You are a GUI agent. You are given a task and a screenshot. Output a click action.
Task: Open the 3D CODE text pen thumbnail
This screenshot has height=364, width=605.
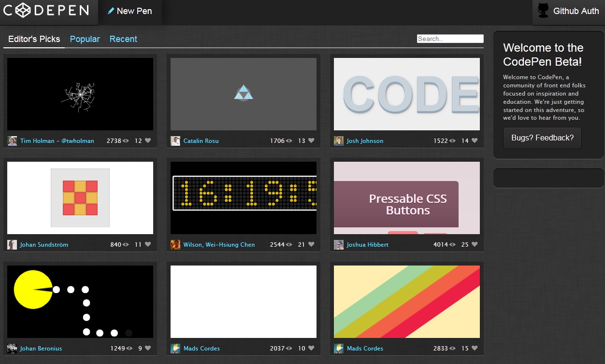407,94
